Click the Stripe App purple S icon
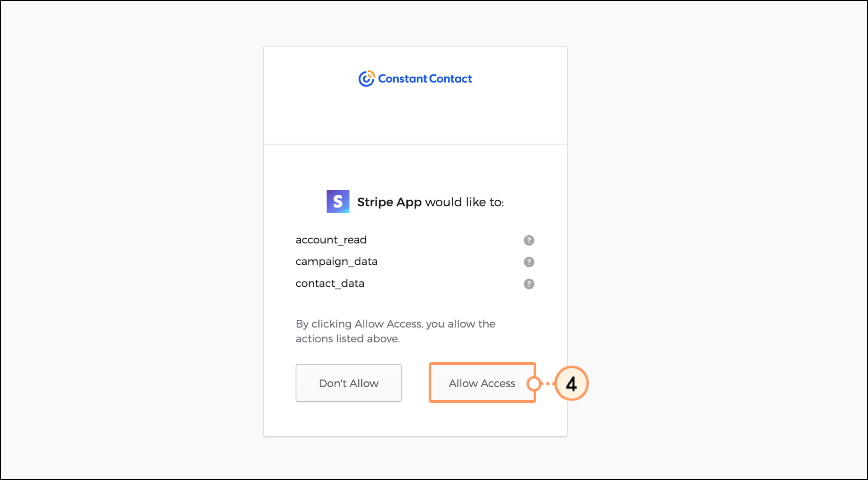This screenshot has height=480, width=868. (x=338, y=201)
